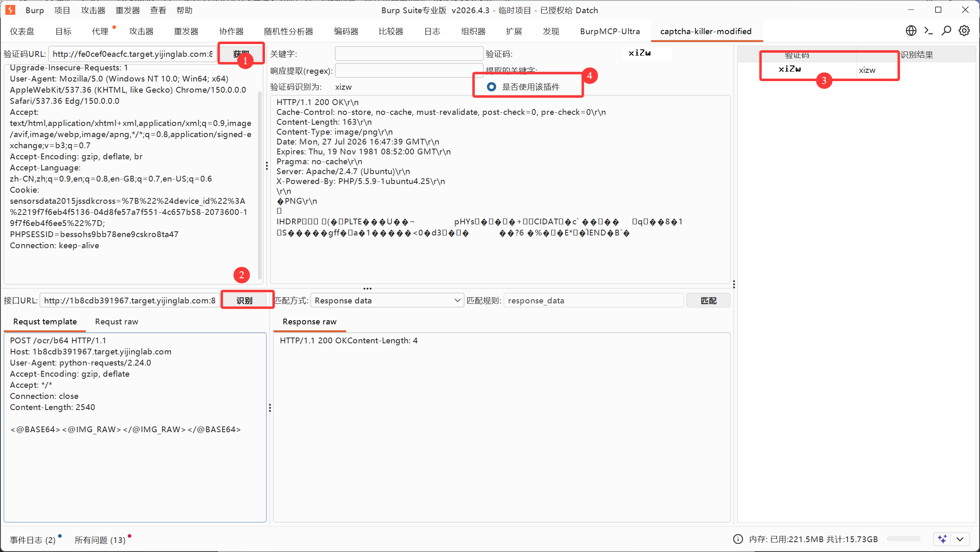The width and height of the screenshot is (980, 552).
Task: Switch to the 编码器 tab
Action: [x=346, y=31]
